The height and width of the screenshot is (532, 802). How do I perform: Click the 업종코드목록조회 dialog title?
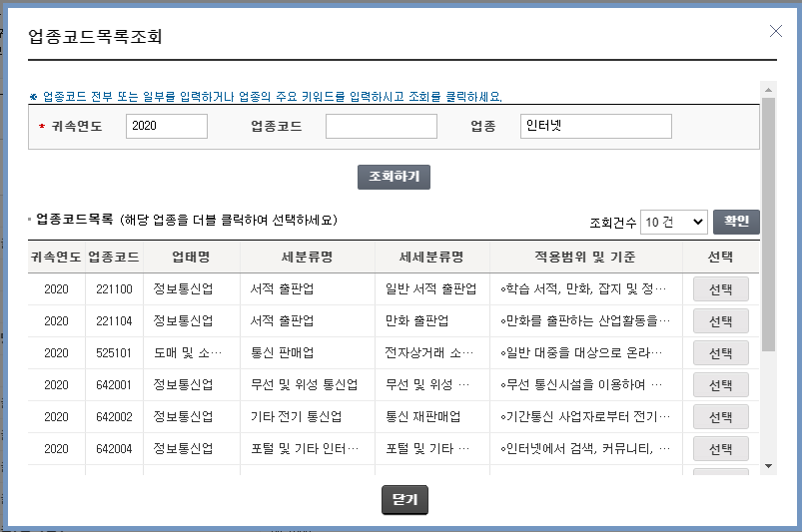[x=95, y=36]
